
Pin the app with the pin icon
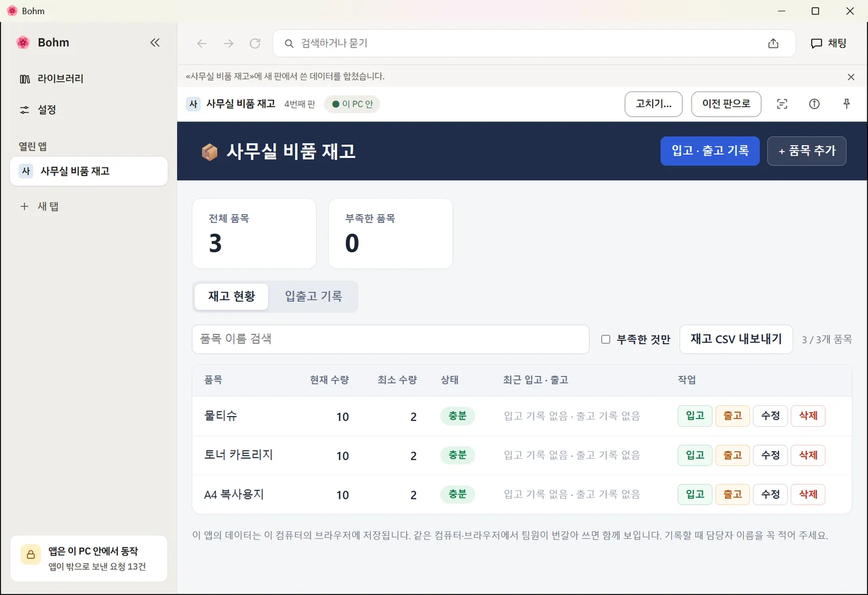point(846,104)
